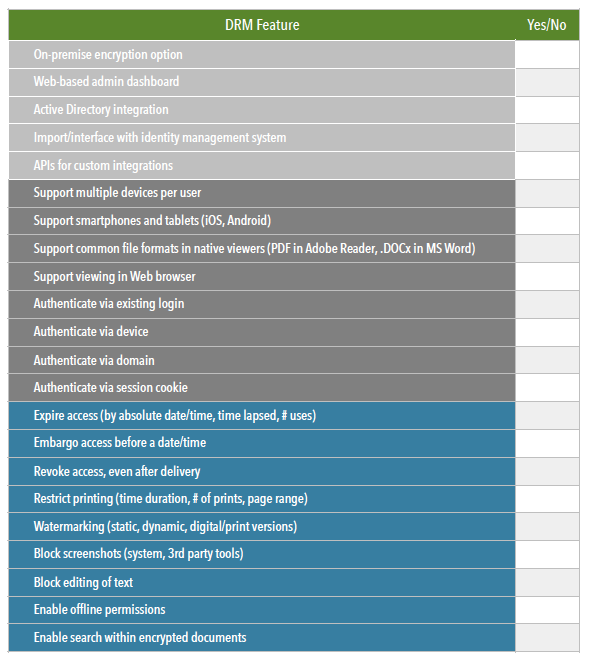Screen dimensions: 590x665
Task: Click the Yes/No cell for Support multiple devices
Action: (x=547, y=193)
